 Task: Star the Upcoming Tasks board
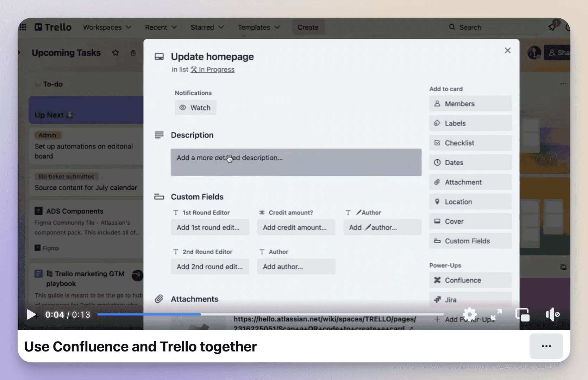115,53
